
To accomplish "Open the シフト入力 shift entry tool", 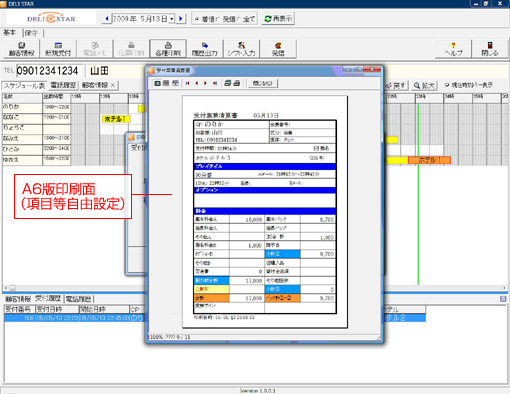I will pos(241,49).
